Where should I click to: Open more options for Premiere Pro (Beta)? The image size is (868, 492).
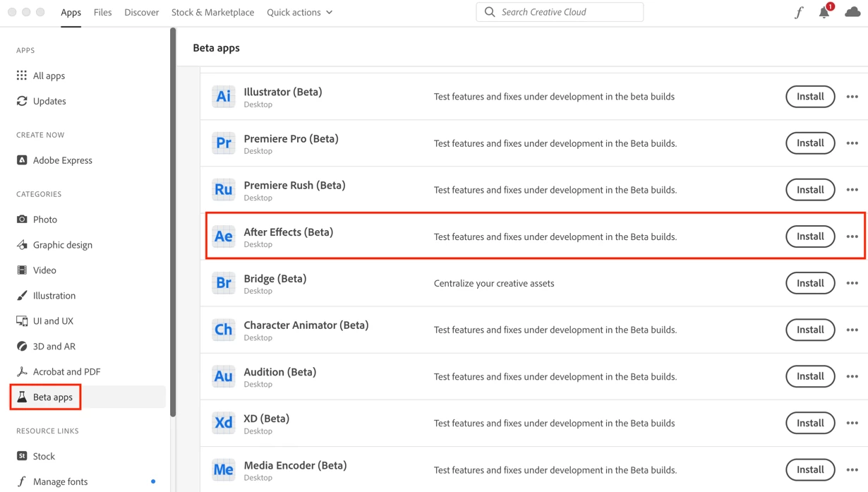(852, 143)
